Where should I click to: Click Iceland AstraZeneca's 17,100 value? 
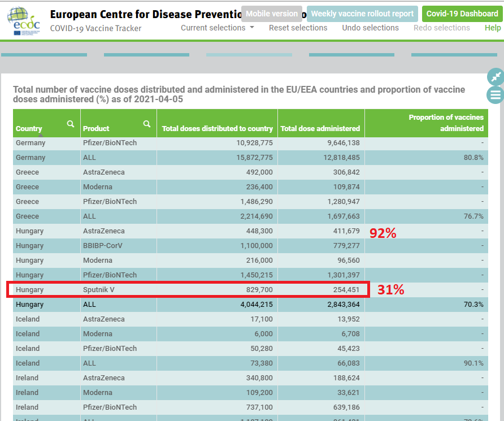tap(262, 319)
